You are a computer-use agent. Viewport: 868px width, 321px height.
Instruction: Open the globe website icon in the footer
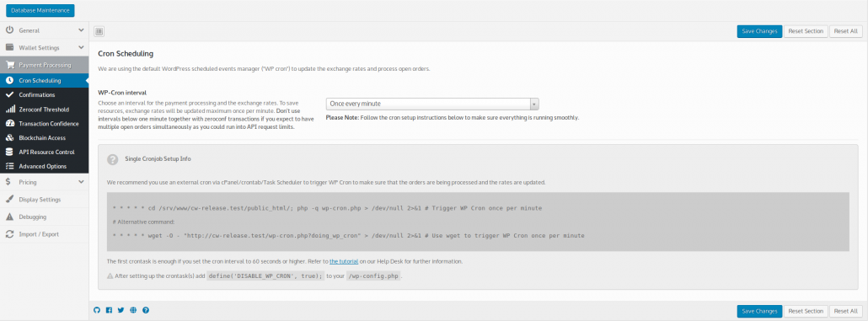point(133,311)
